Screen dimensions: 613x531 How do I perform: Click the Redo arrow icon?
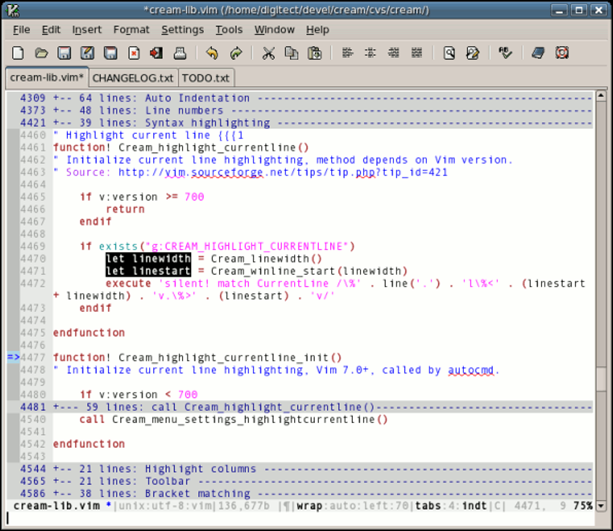(x=236, y=53)
